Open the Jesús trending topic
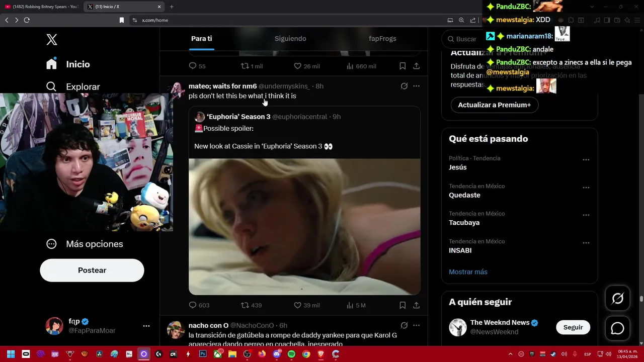The width and height of the screenshot is (644, 362). pyautogui.click(x=457, y=167)
